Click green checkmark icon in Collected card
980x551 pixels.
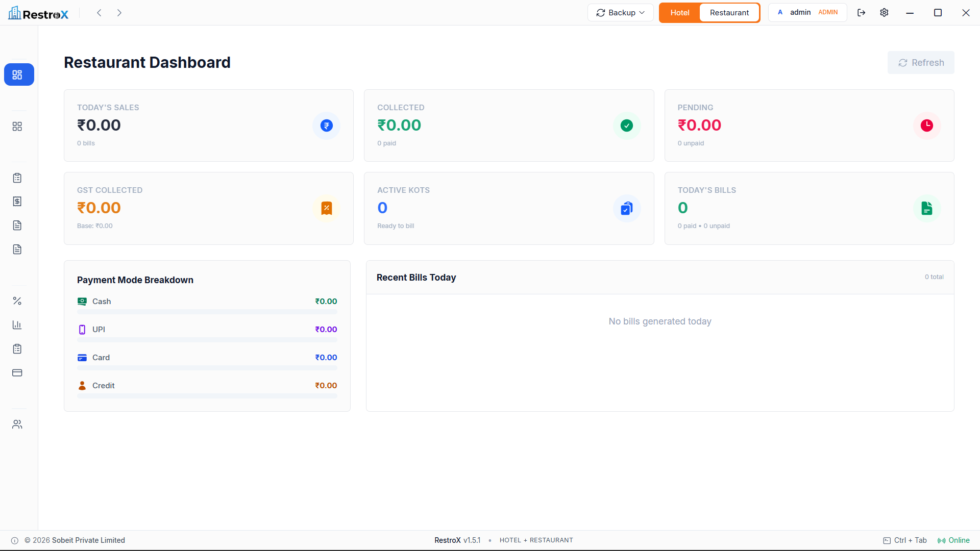pos(627,126)
